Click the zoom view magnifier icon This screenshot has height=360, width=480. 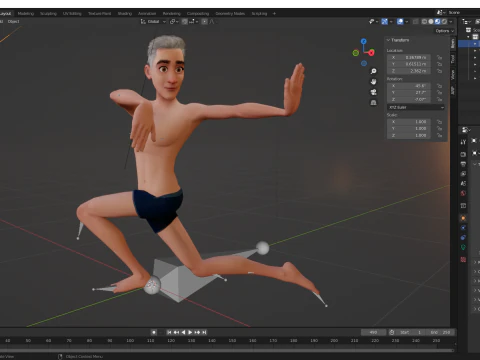[x=374, y=71]
